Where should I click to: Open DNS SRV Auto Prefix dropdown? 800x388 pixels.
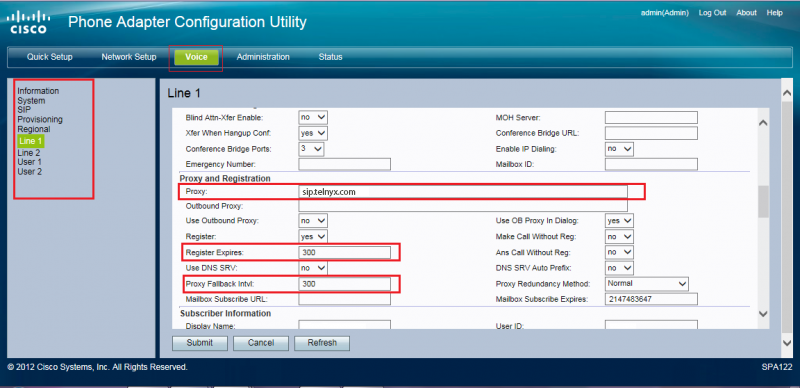[619, 268]
